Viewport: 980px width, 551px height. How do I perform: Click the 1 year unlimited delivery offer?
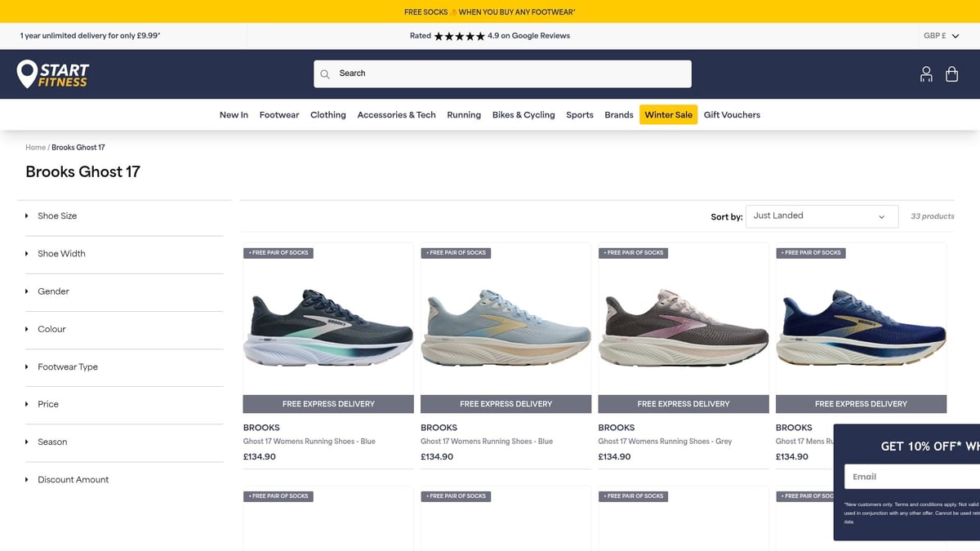[90, 36]
